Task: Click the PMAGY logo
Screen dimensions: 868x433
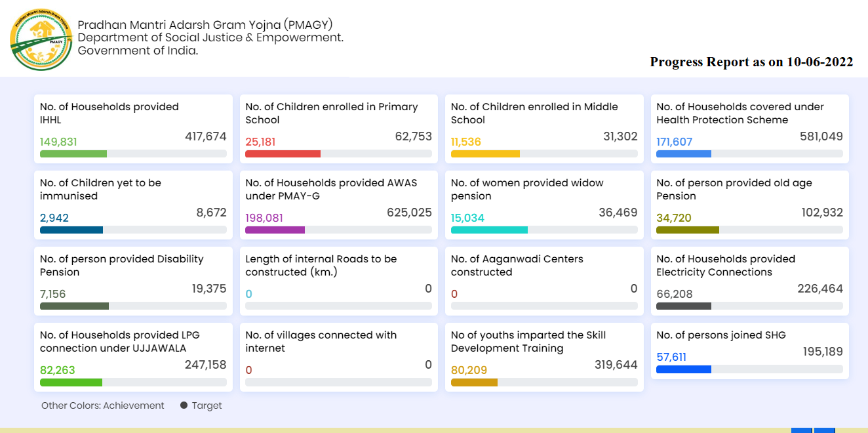Action: [x=41, y=39]
